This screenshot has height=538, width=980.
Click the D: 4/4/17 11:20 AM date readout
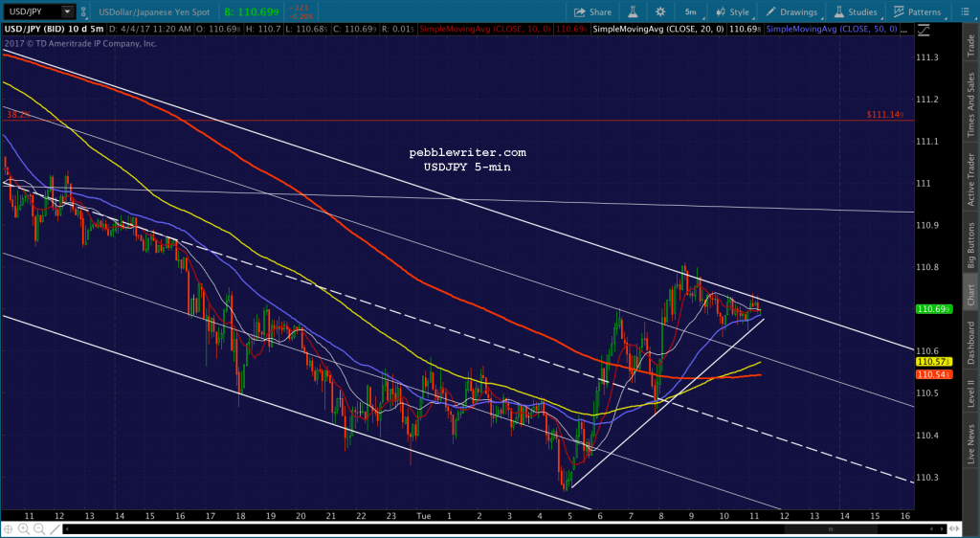pyautogui.click(x=149, y=30)
